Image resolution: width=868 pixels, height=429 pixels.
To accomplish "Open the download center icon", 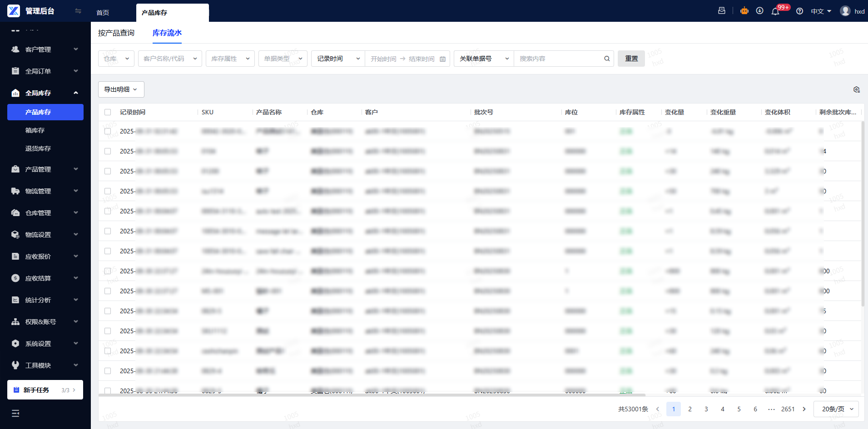I will (759, 11).
